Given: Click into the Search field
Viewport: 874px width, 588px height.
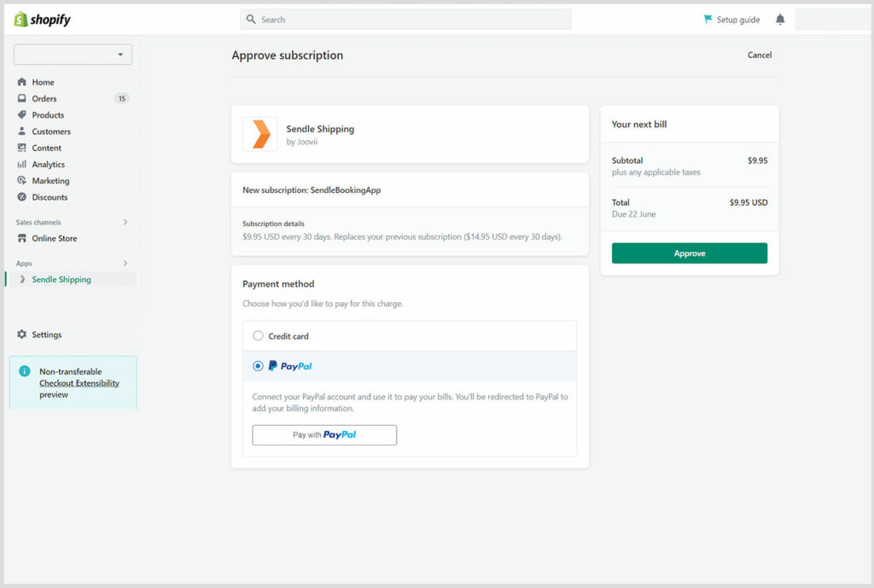Looking at the screenshot, I should point(405,20).
